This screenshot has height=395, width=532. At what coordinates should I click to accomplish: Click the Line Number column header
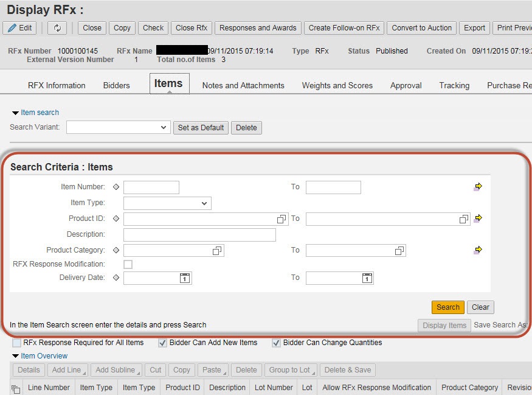(x=49, y=388)
